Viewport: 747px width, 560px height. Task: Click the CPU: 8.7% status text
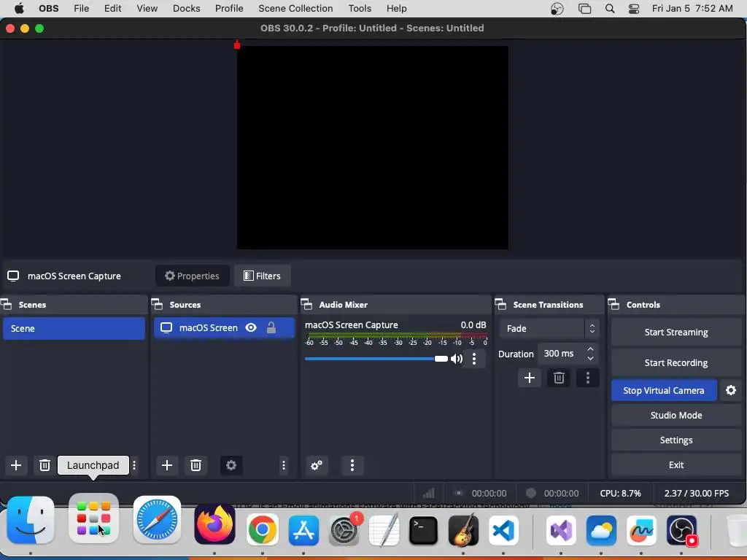click(x=620, y=494)
